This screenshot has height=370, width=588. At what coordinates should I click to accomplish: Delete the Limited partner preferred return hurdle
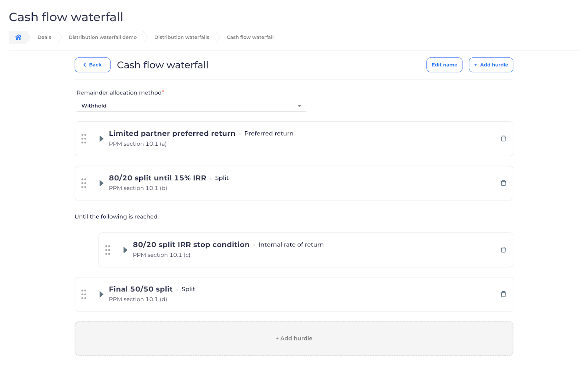[503, 139]
